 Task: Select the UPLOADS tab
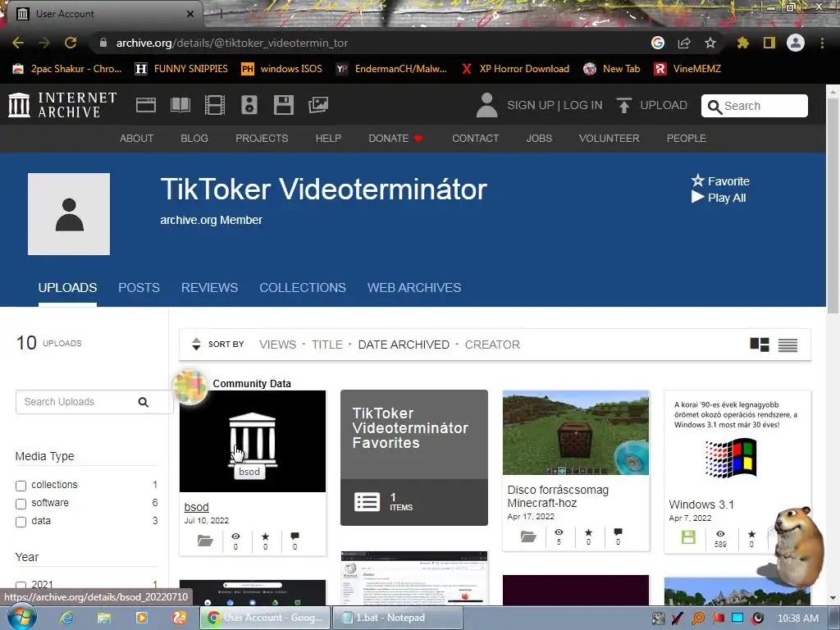[67, 288]
